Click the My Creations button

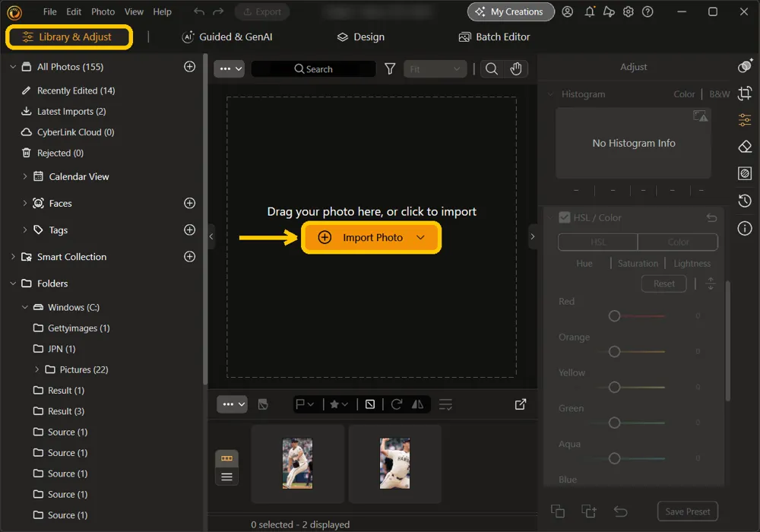tap(511, 11)
